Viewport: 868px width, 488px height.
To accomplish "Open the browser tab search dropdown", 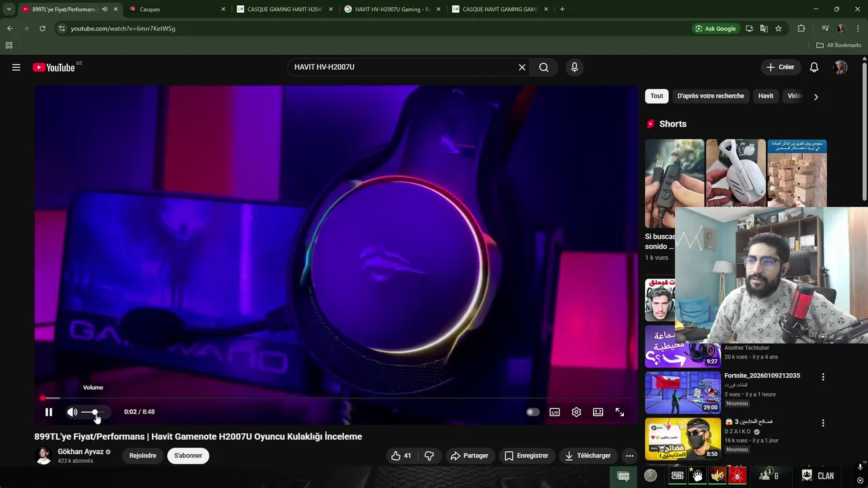I will [9, 9].
